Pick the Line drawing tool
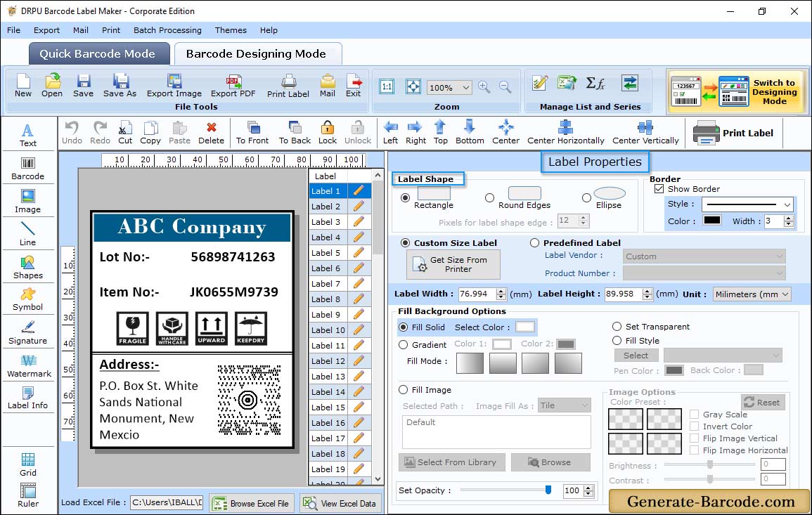The width and height of the screenshot is (812, 515). point(28,234)
